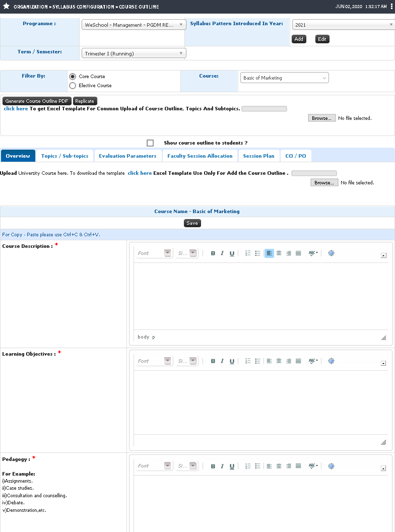Open the Term / Semester dropdown
Image resolution: width=395 pixels, height=532 pixels.
click(134, 53)
